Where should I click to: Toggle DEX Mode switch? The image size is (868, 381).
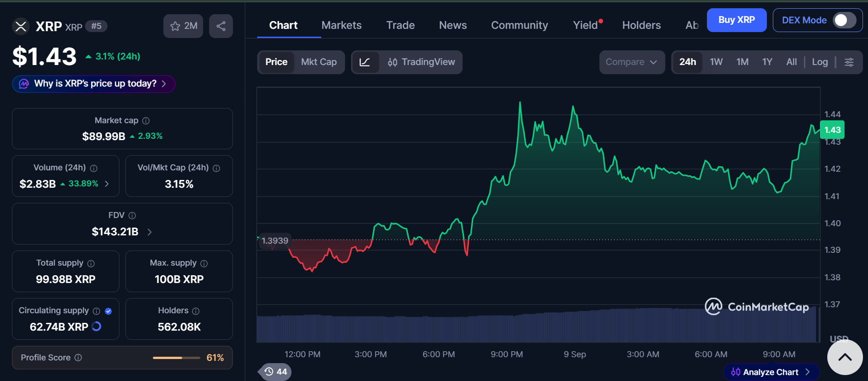click(844, 20)
